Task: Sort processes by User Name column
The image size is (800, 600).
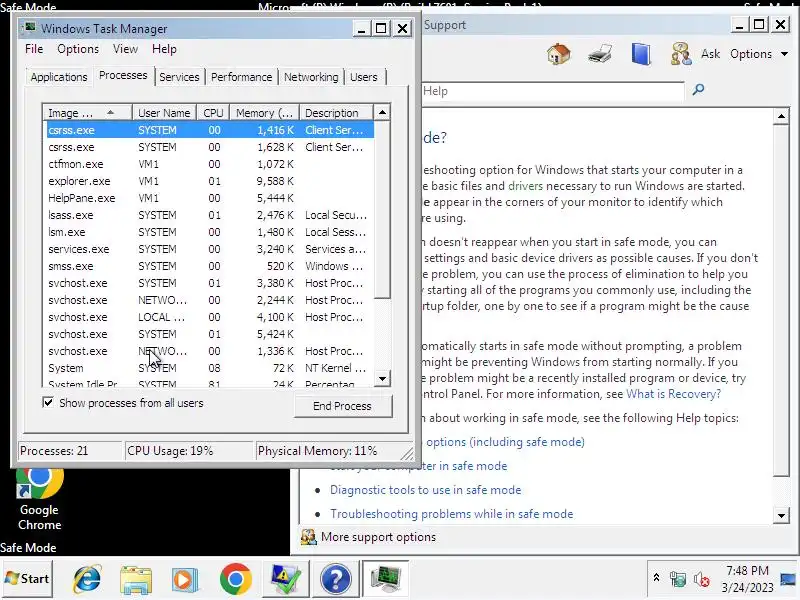Action: tap(164, 112)
